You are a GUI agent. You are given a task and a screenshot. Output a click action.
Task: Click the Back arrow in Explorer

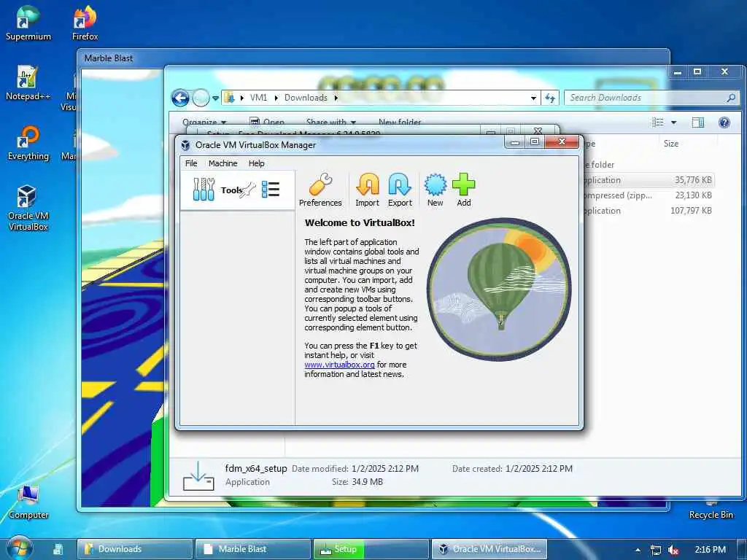[x=180, y=98]
